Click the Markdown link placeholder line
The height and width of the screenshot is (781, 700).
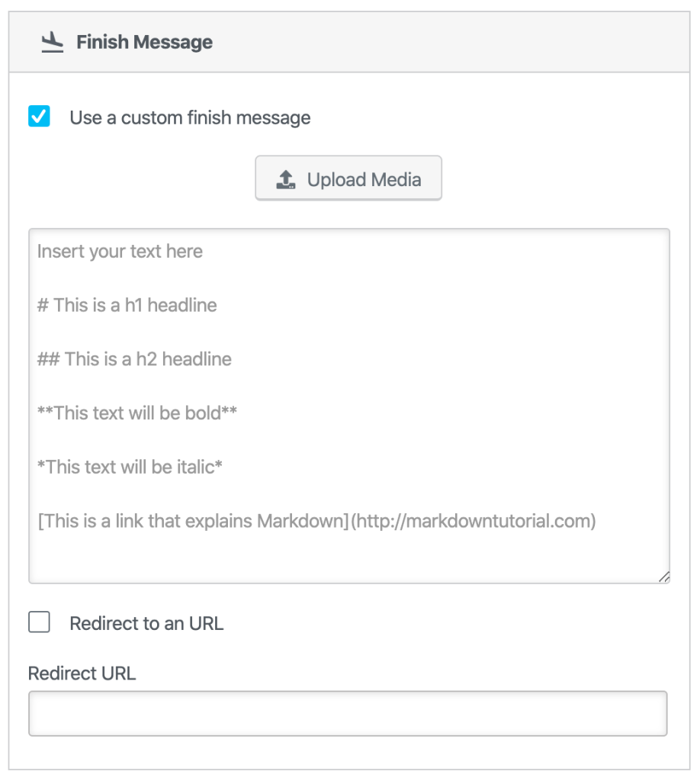coord(191,522)
